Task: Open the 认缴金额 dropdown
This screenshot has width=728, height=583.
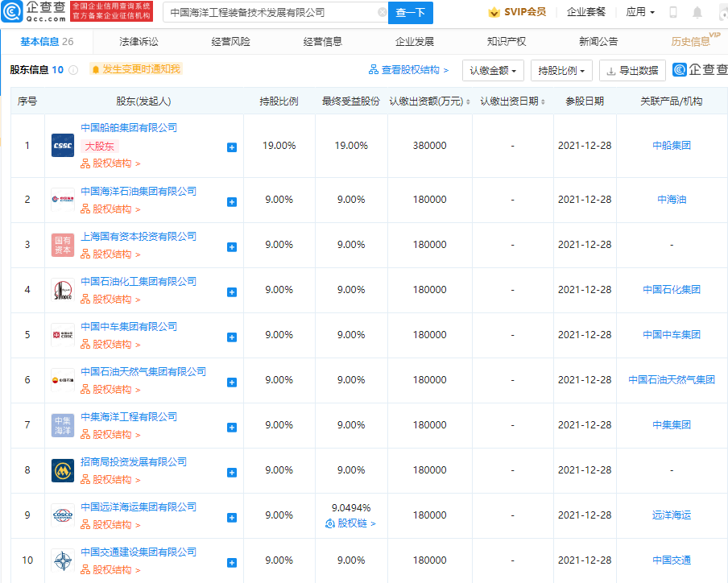Action: [493, 71]
